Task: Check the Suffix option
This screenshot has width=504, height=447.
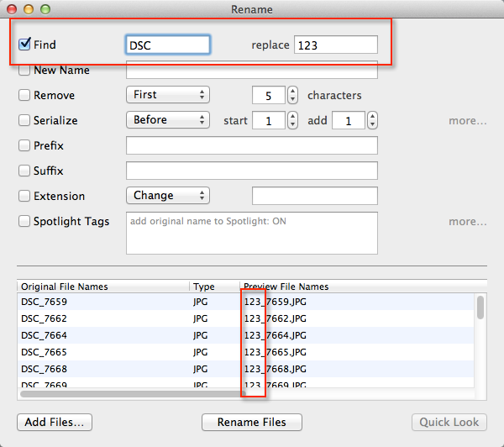Action: [24, 171]
